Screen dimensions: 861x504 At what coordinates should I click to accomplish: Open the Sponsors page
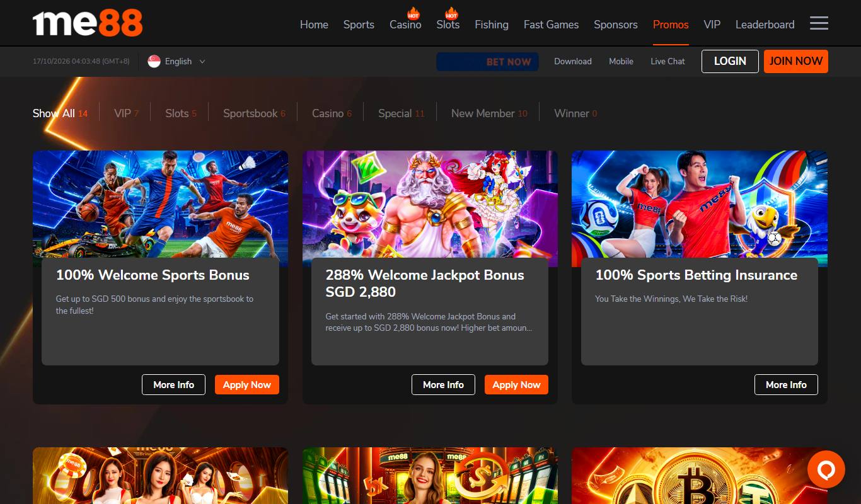[x=616, y=25]
